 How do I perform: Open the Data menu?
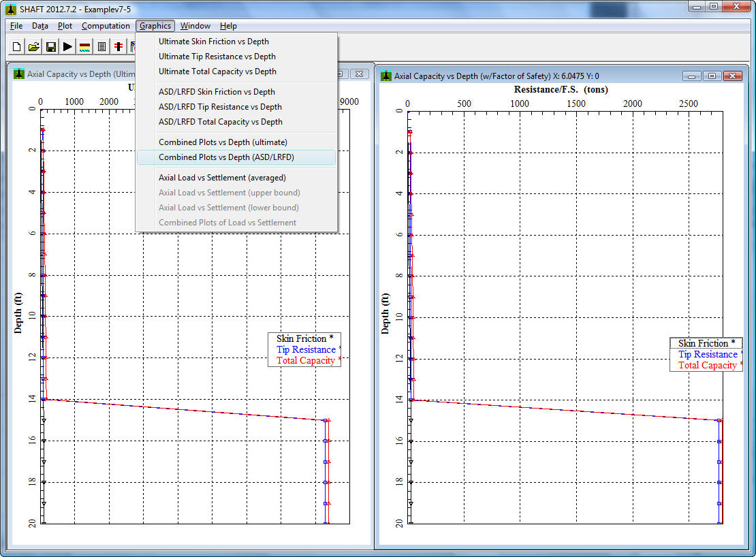coord(40,25)
